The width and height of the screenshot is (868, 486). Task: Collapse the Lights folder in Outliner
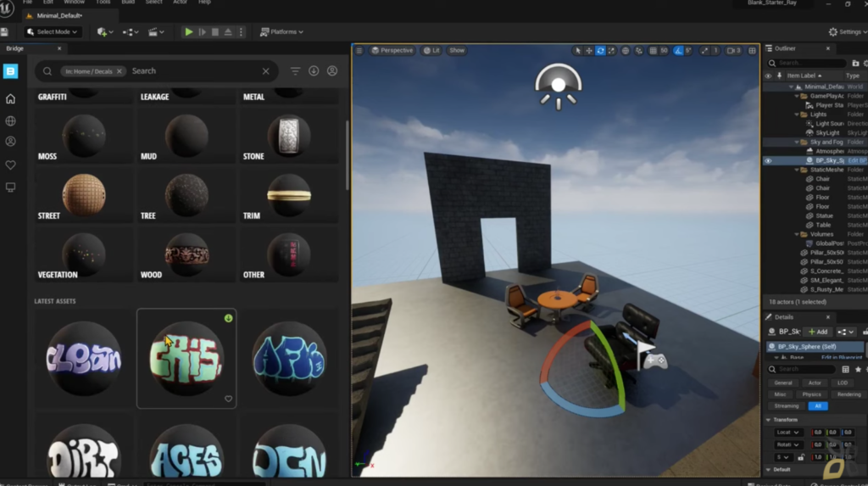(x=797, y=115)
